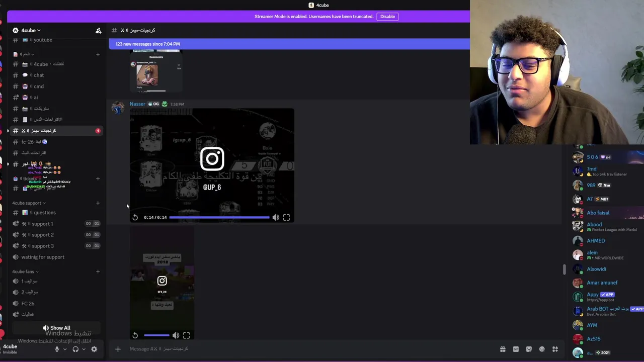The image size is (644, 362).
Task: Collapse the 4cube support category
Action: click(29, 203)
